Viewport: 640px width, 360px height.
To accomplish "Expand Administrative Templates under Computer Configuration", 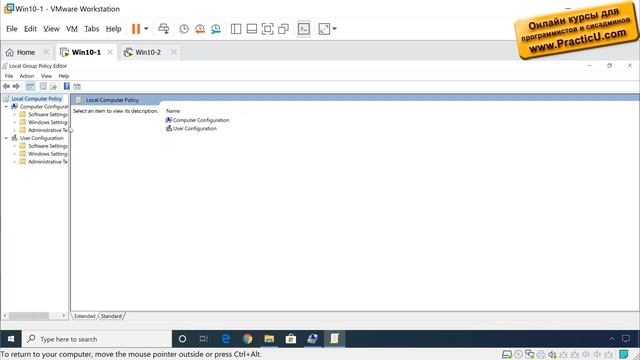I will (14, 130).
